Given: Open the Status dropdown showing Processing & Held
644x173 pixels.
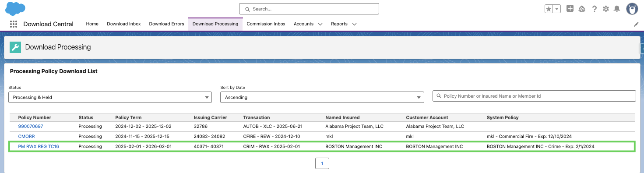Looking at the screenshot, I should click(x=110, y=97).
